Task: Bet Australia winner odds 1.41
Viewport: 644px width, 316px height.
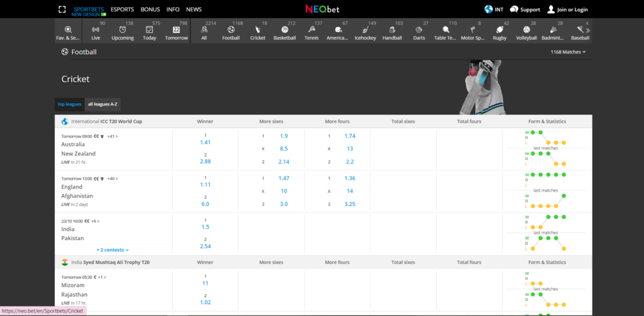Action: coord(205,143)
